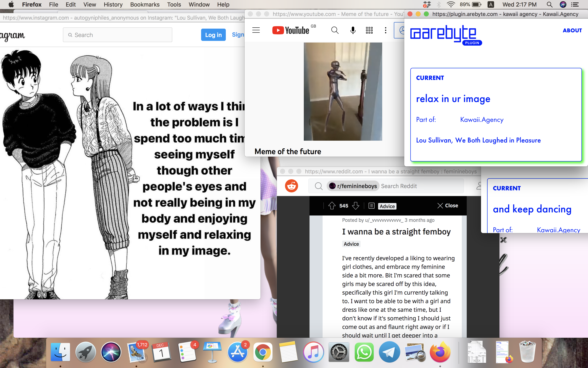Go to the YouTube home logo
Screen dimensions: 588x368
point(291,30)
